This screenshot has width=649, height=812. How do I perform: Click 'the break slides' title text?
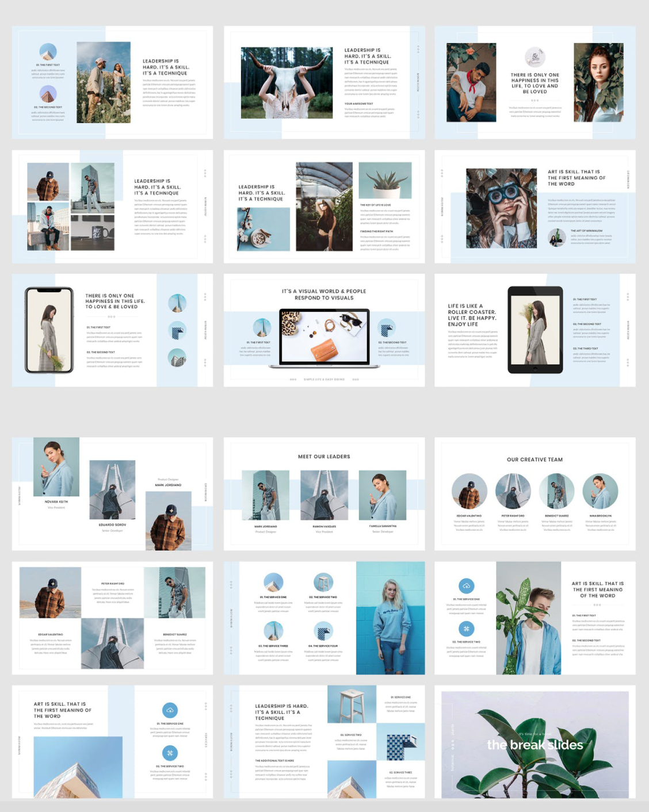pos(535,745)
